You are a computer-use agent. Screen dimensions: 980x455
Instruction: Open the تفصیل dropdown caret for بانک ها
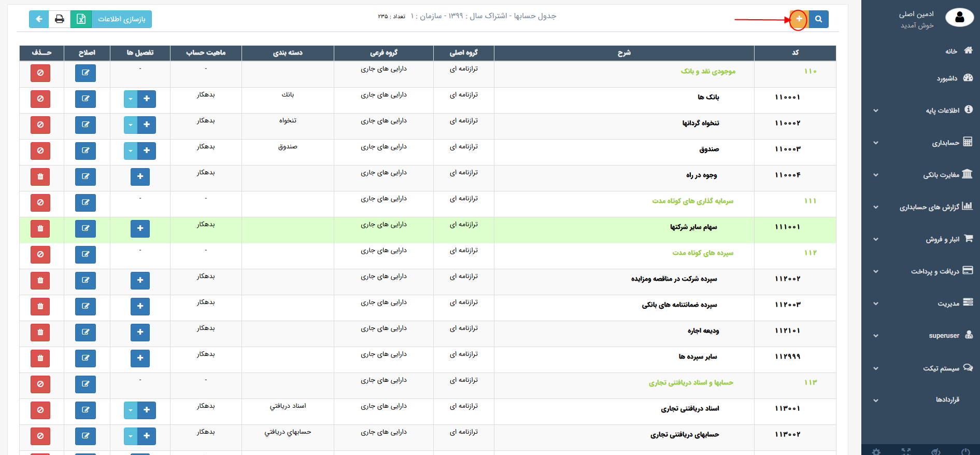[131, 99]
